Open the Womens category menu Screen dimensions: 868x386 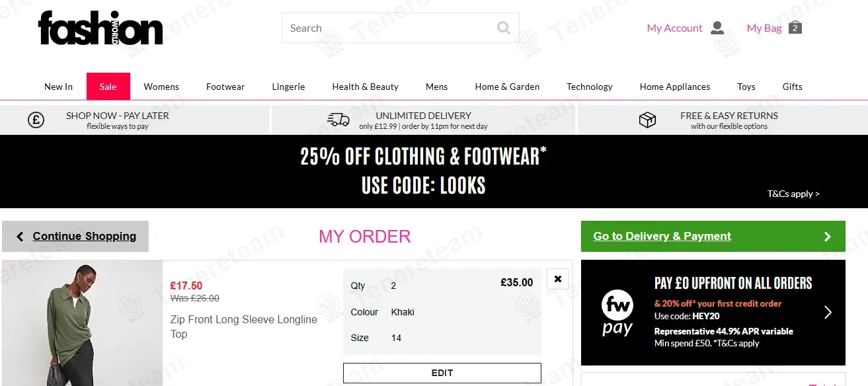pos(161,87)
